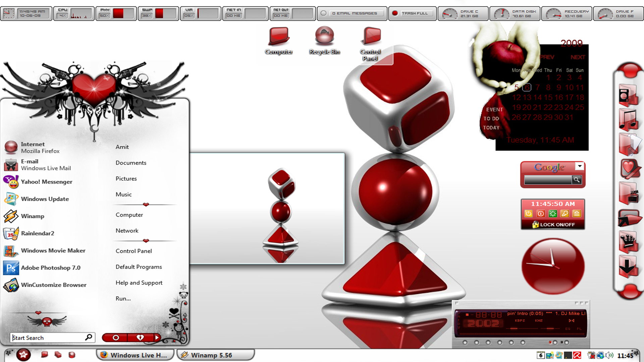
Task: Click the yellow power icon in lock widget
Action: pyautogui.click(x=528, y=214)
